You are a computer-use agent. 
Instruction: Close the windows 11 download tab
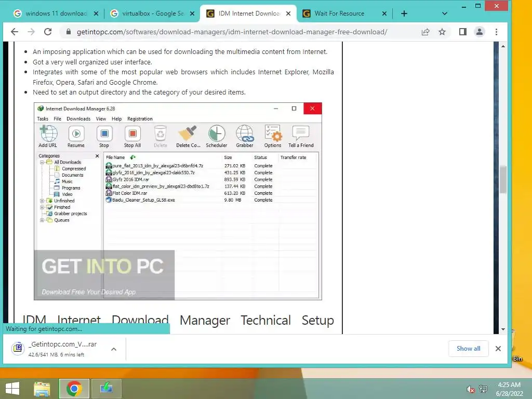96,14
